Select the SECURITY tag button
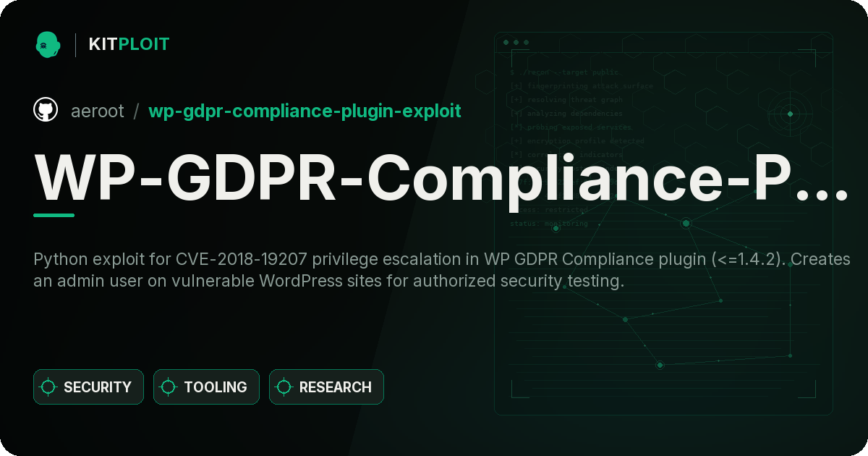The width and height of the screenshot is (868, 456). coord(88,387)
